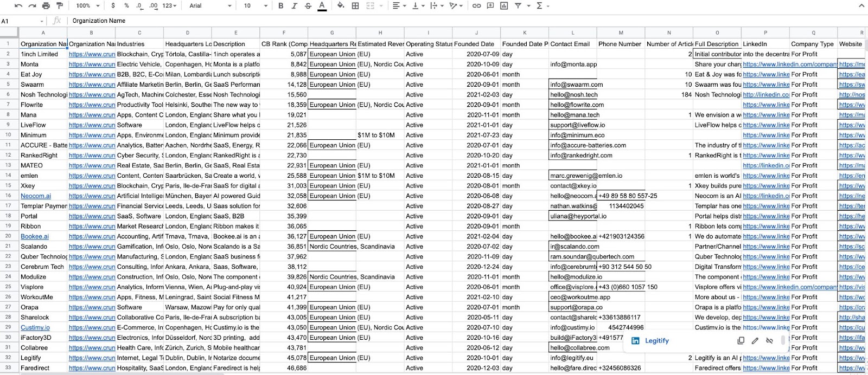This screenshot has height=375, width=868.
Task: Remove link in Legitify preview popup
Action: 769,341
